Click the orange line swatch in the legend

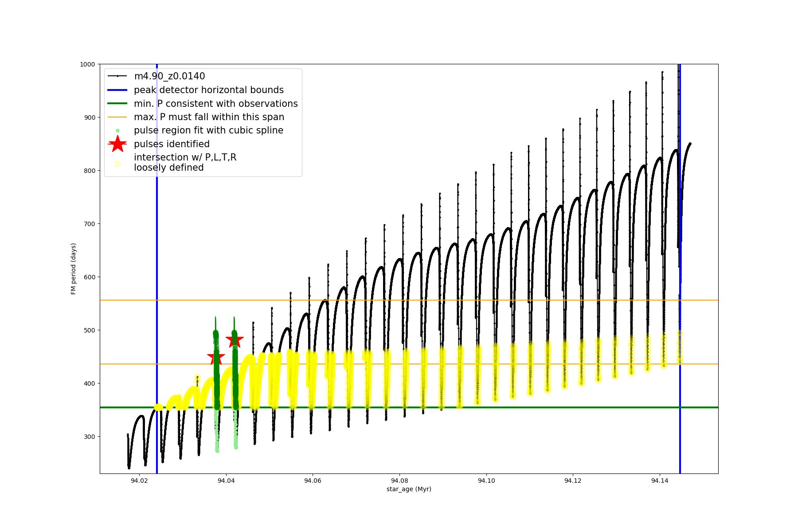(117, 117)
